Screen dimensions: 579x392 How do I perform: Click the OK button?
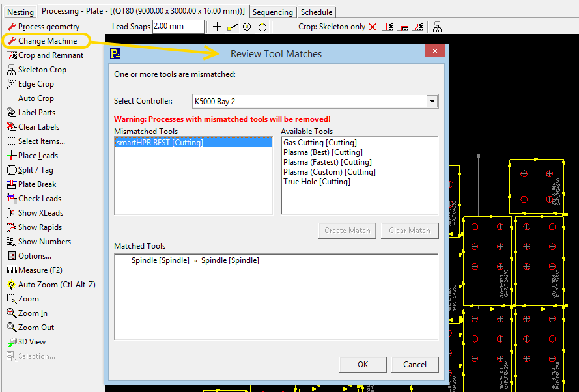[x=363, y=364]
